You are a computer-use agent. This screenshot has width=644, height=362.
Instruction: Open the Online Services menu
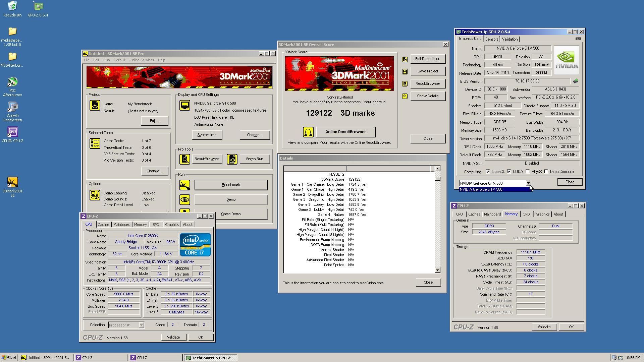[142, 60]
